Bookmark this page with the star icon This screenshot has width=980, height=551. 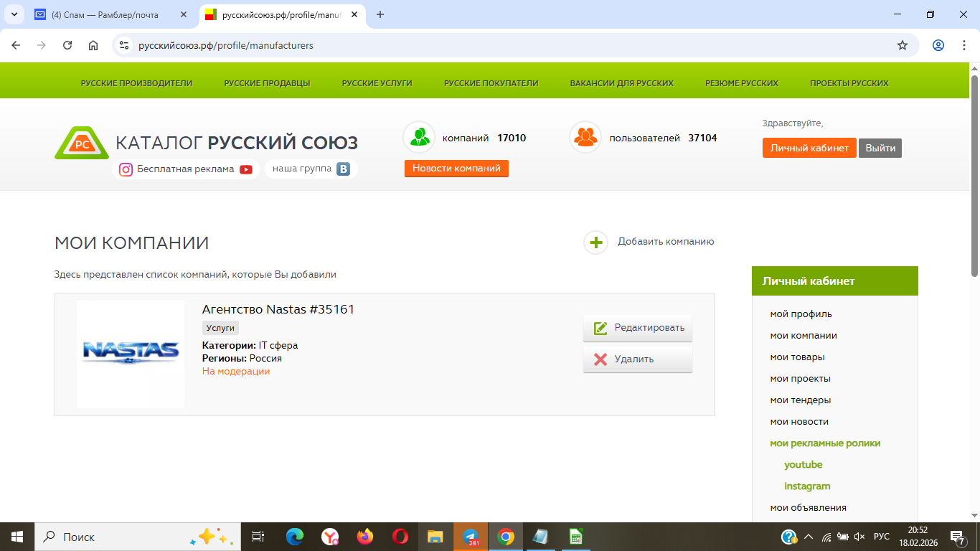click(x=903, y=45)
